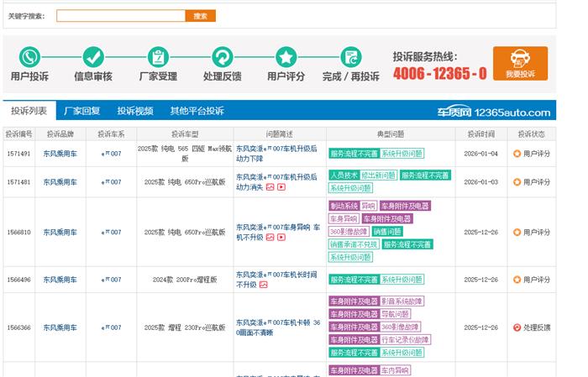Click the 搜索 search button
The width and height of the screenshot is (588, 377).
point(200,16)
